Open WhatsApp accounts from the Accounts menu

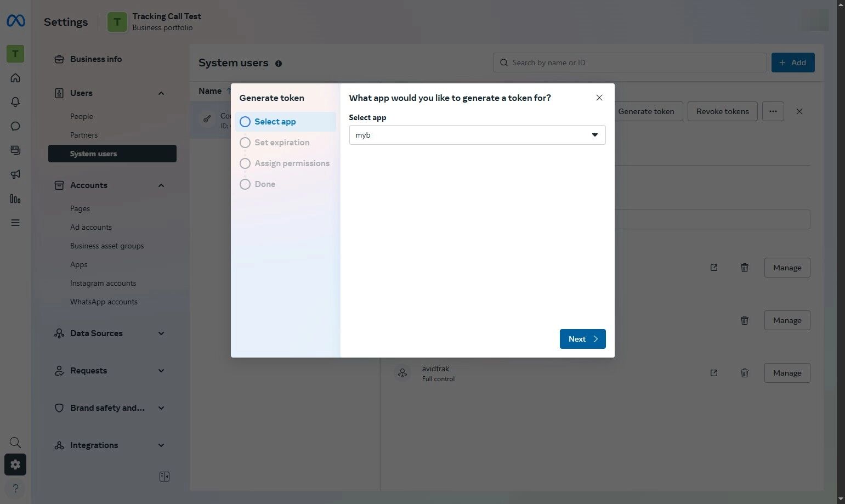click(x=104, y=302)
